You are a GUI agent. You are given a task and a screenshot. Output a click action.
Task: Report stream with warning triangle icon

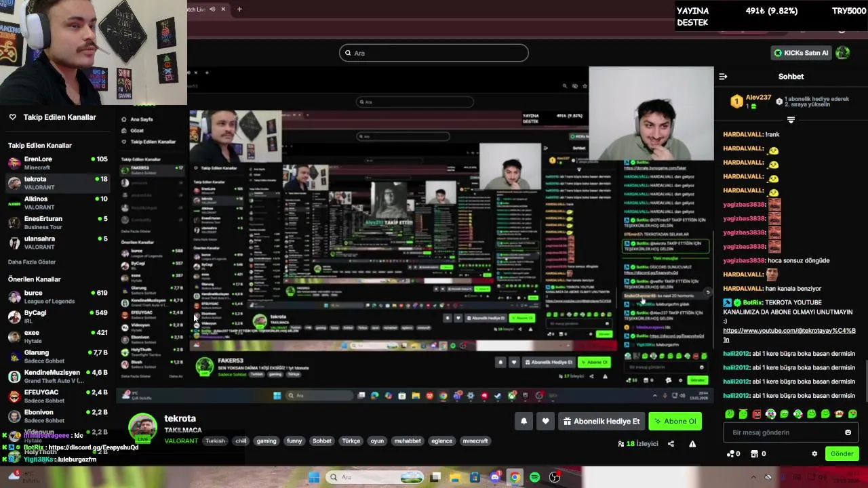tap(692, 444)
